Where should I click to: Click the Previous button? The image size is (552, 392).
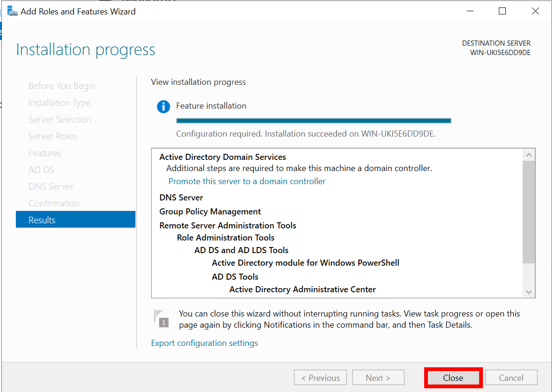pos(321,378)
